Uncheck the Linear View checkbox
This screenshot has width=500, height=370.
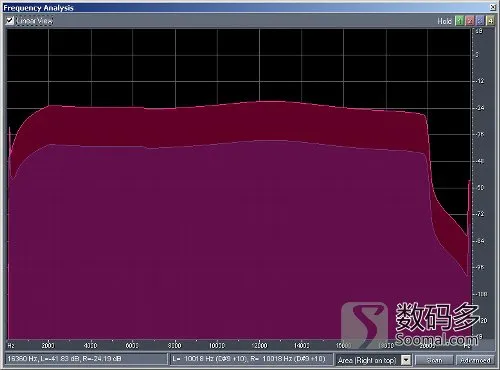tap(10, 21)
